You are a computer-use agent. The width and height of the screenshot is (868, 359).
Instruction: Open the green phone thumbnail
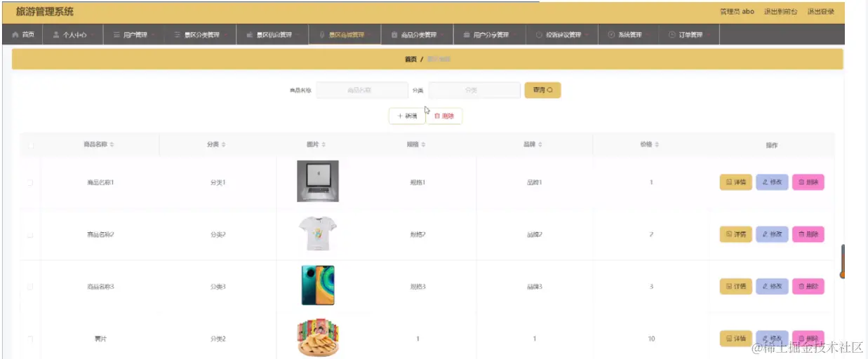(x=318, y=285)
